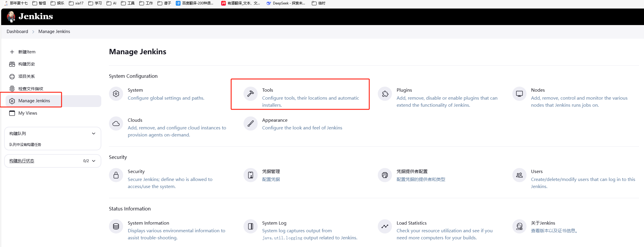Click the 有道翻译 bookmark icon
The height and width of the screenshot is (247, 644).
coord(224,3)
